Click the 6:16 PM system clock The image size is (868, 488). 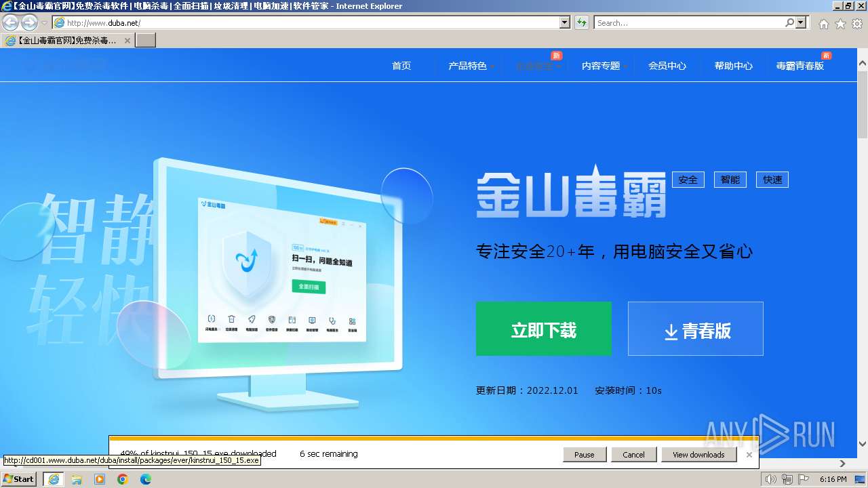click(x=833, y=479)
